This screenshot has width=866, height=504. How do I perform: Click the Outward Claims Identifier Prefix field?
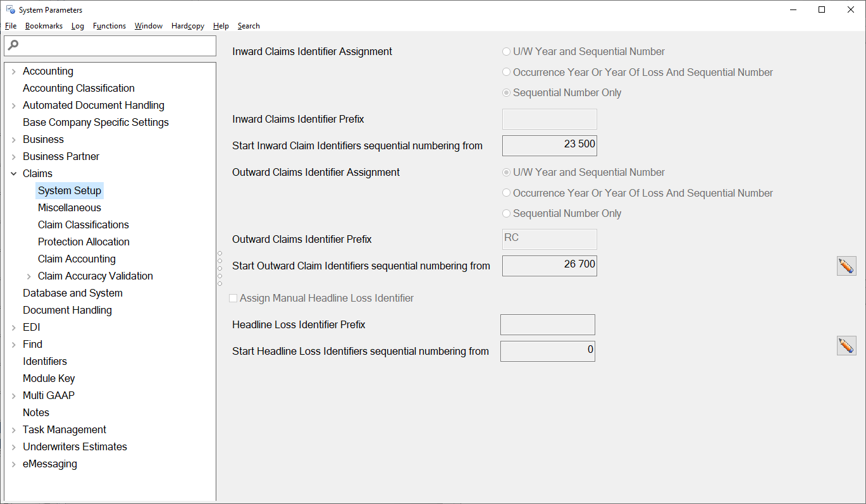coord(549,239)
